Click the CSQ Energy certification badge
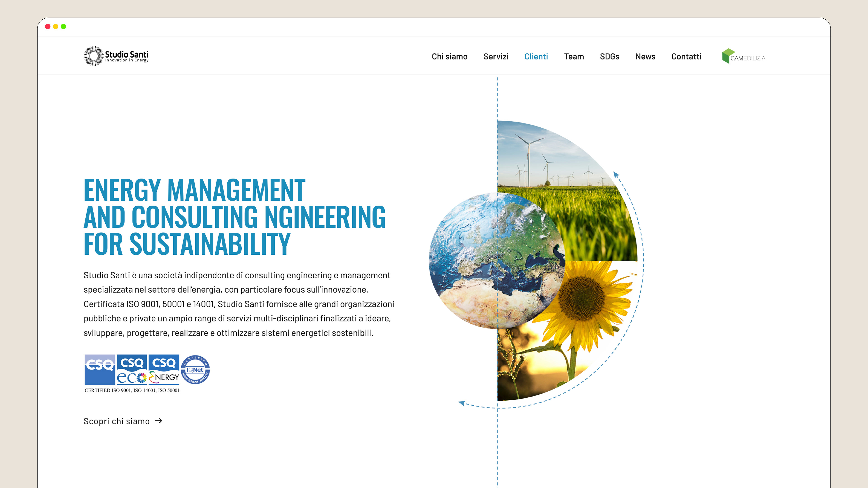The image size is (868, 488). [x=164, y=369]
